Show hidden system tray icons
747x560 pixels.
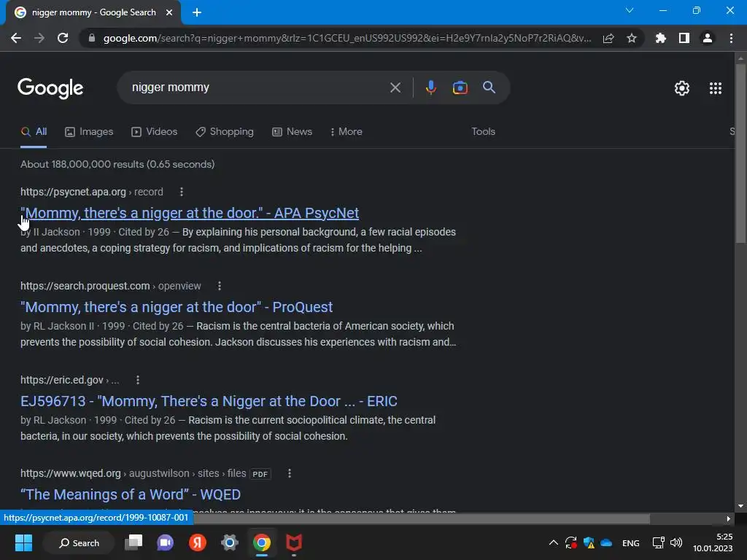coord(553,542)
